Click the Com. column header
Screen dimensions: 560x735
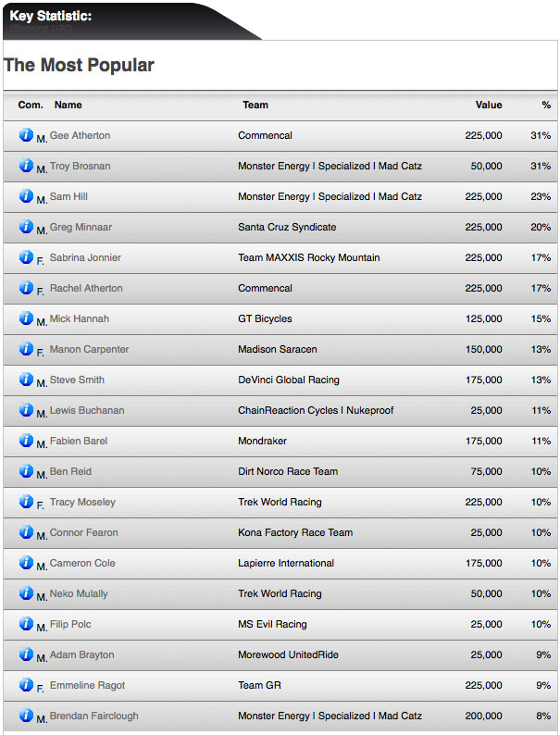(31, 106)
